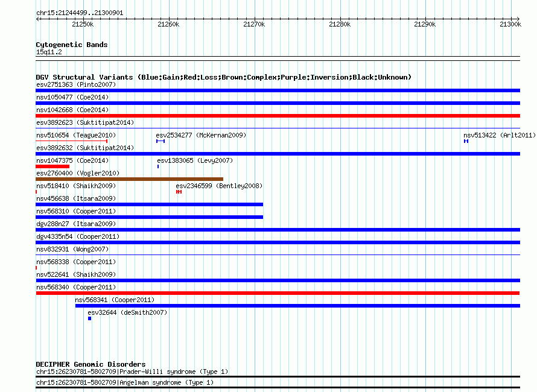This screenshot has height=392, width=537.
Task: Select the red loss bar for nsv1042668
Action: click(278, 116)
